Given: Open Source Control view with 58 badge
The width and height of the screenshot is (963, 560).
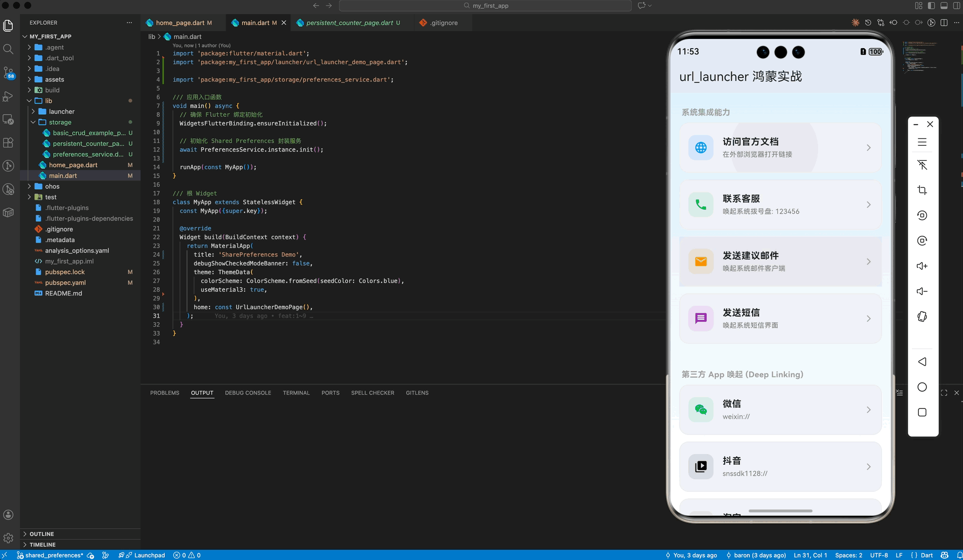Looking at the screenshot, I should pos(8,72).
